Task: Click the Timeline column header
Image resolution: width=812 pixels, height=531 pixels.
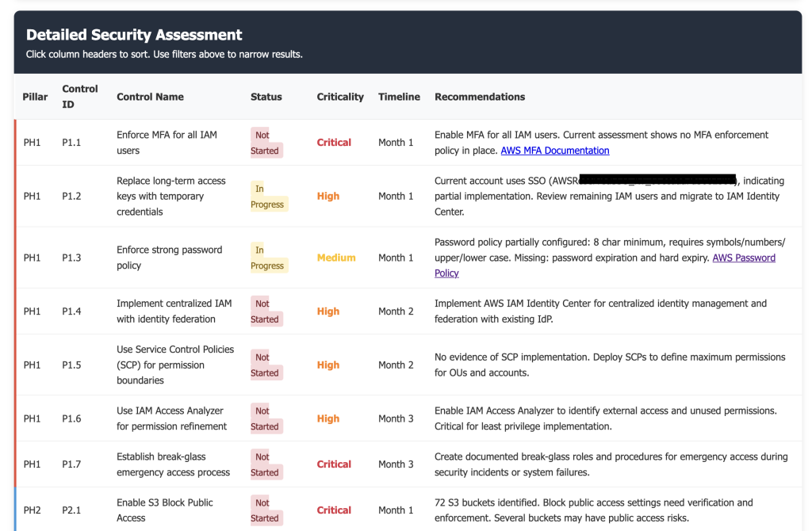Action: [399, 97]
